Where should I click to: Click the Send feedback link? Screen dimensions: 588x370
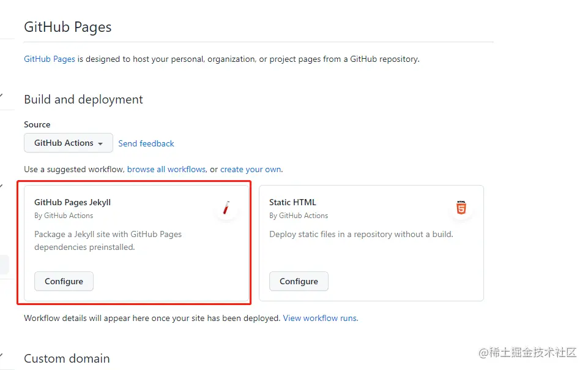pos(146,143)
